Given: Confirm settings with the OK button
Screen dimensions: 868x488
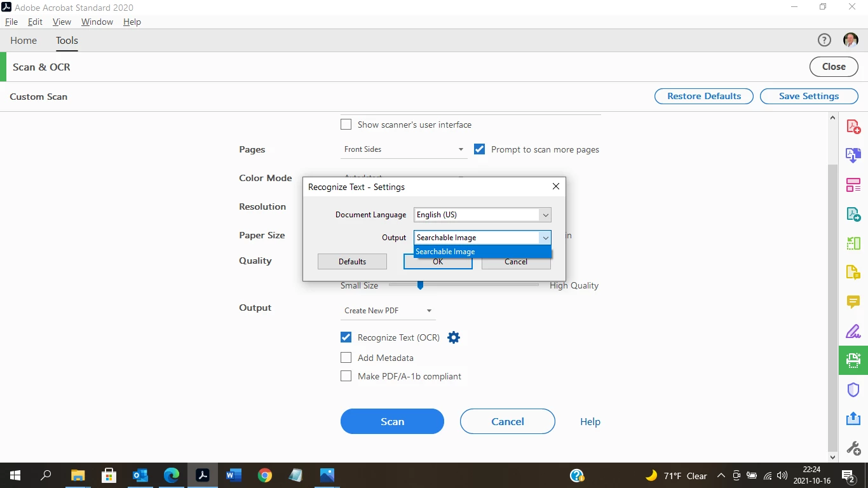Looking at the screenshot, I should [x=438, y=262].
